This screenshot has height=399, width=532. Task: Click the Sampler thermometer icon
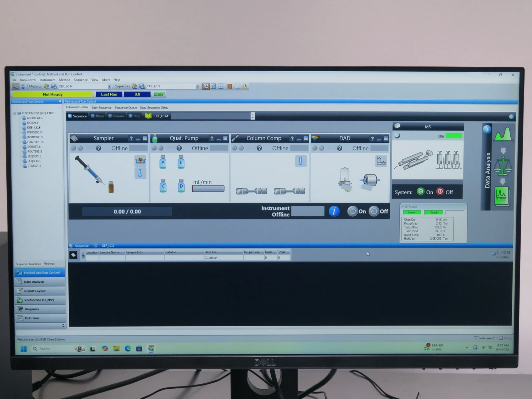140,173
